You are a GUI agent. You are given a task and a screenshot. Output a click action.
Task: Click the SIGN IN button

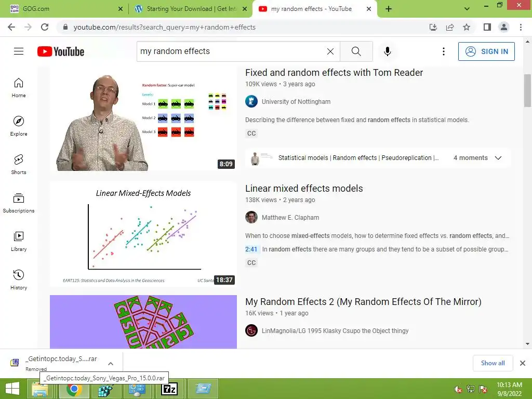(x=486, y=51)
